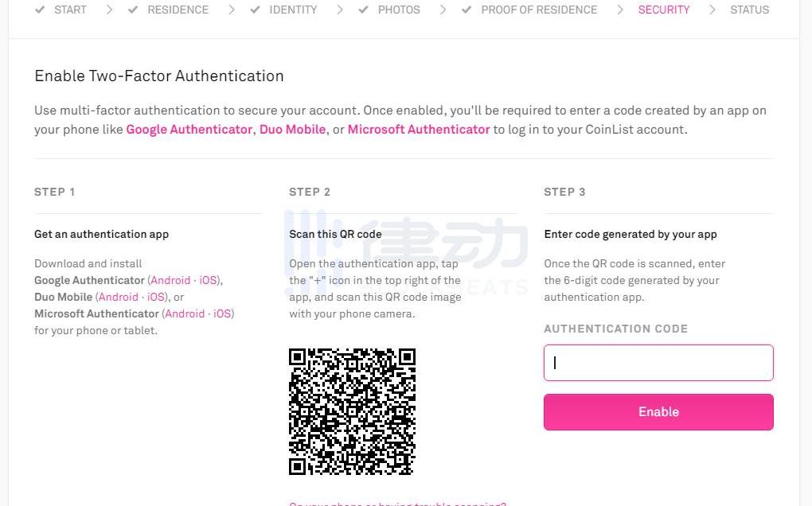Go to the Status step
Viewport: 812px width, 506px height.
(749, 10)
